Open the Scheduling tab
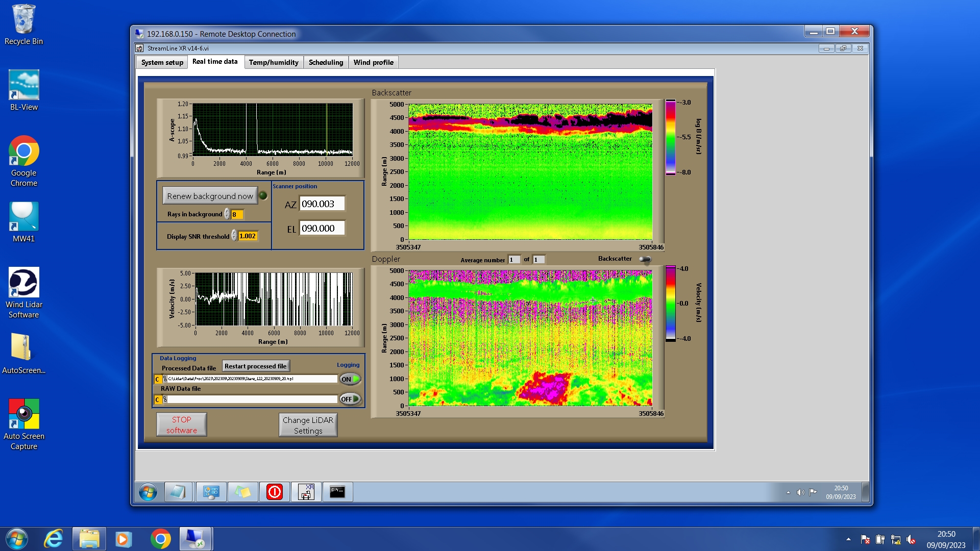The height and width of the screenshot is (551, 980). 326,62
